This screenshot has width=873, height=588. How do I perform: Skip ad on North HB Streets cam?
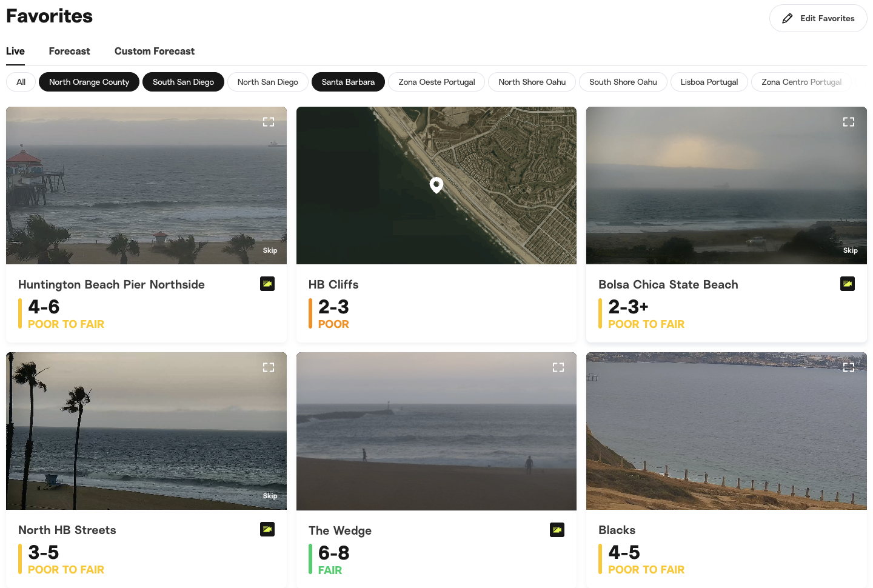(270, 496)
